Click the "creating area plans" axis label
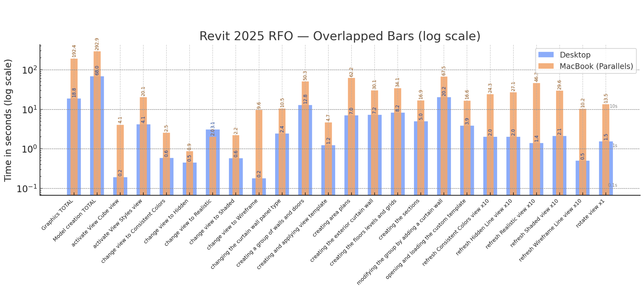Screen dimensions: 644x290 [331, 218]
